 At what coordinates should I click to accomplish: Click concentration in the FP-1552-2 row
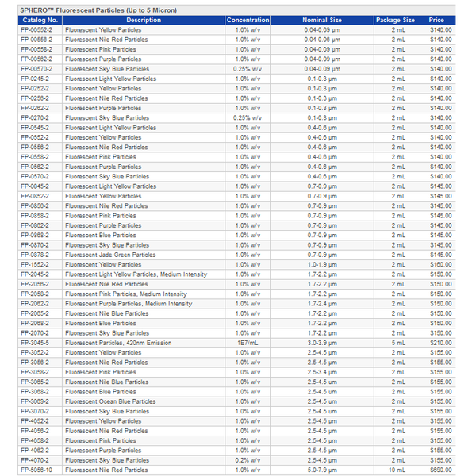[248, 264]
